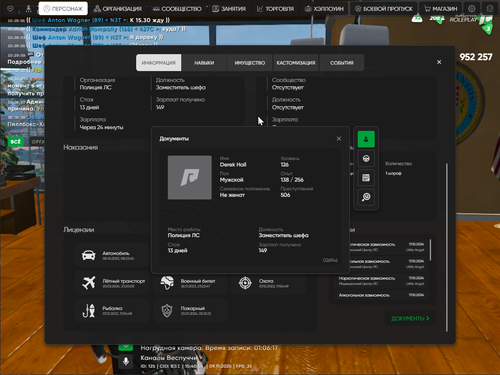Viewport: 500px width, 375px height.
Task: Click the Наказания section heading
Action: click(81, 147)
